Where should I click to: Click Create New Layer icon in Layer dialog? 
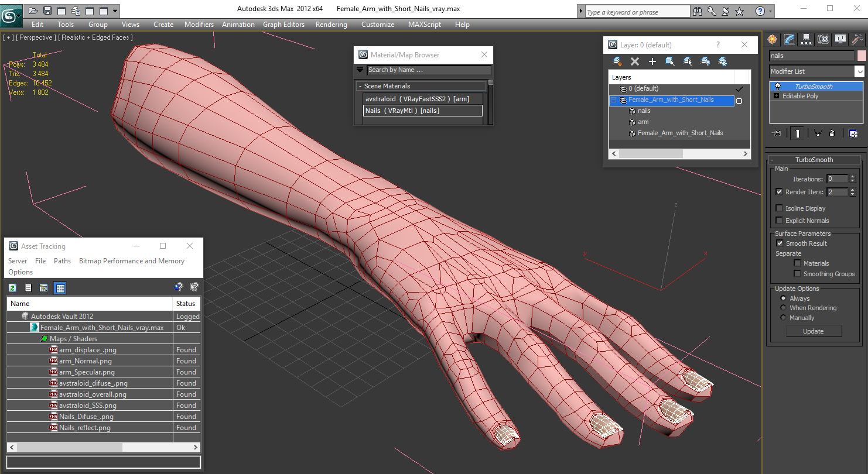pos(617,61)
